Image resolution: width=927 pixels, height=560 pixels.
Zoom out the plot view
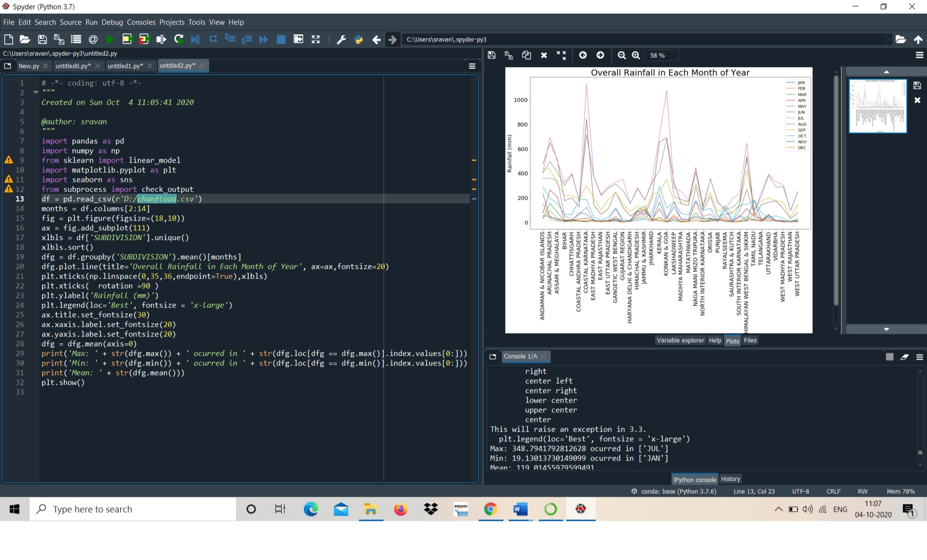coord(622,56)
